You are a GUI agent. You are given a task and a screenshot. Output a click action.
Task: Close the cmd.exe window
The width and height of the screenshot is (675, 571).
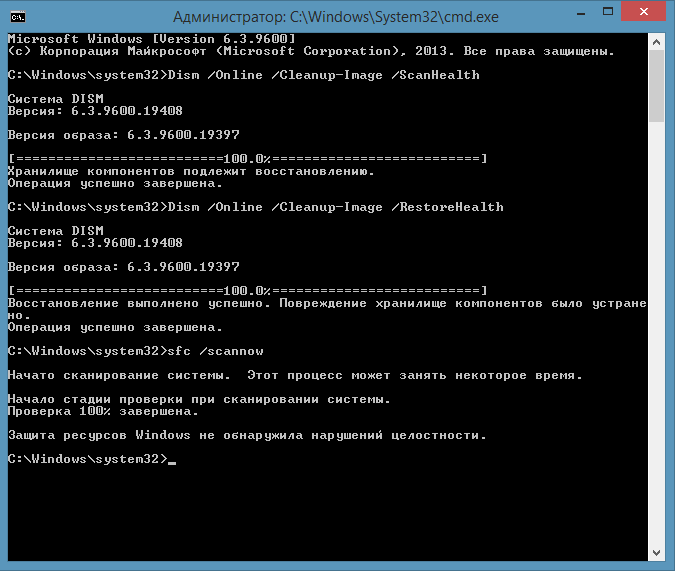[x=644, y=12]
